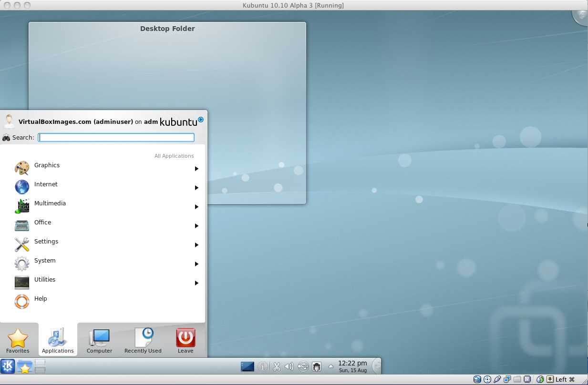Switch to the Computer tab
The image size is (588, 385).
click(100, 341)
